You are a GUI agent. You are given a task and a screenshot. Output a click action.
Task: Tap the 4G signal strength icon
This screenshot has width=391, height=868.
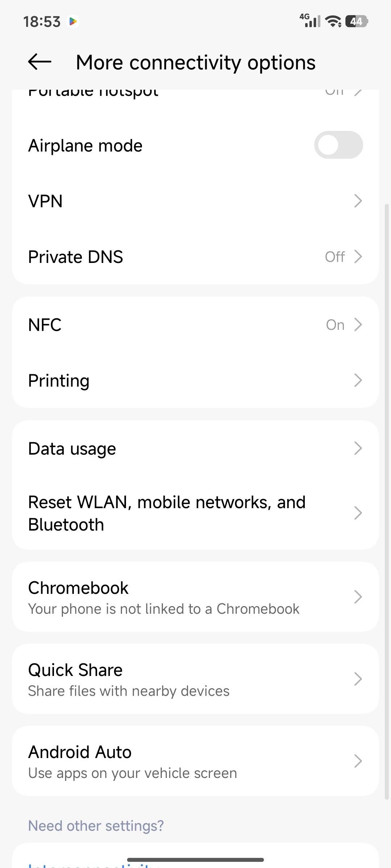pyautogui.click(x=310, y=21)
